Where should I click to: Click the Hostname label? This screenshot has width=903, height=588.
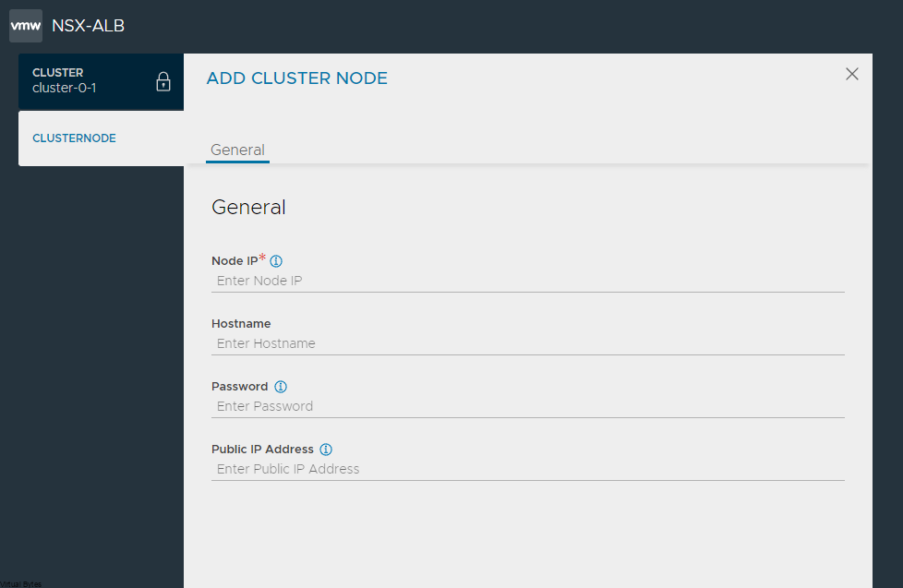[241, 324]
